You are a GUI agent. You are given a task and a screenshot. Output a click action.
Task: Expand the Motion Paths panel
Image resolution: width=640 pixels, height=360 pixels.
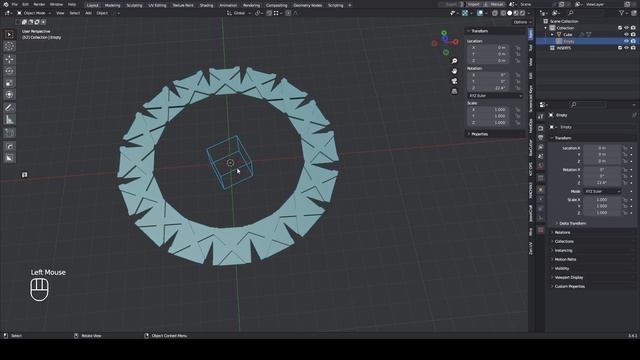565,260
